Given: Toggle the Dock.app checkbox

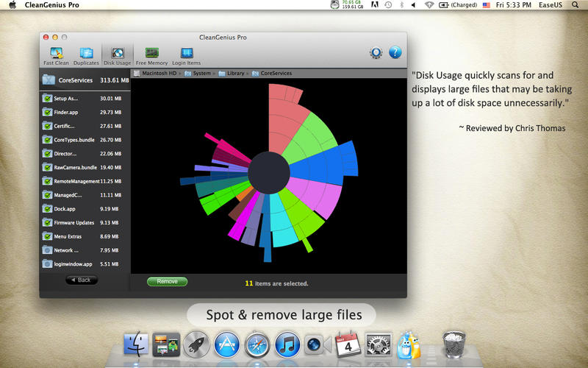Looking at the screenshot, I should pyautogui.click(x=47, y=209).
